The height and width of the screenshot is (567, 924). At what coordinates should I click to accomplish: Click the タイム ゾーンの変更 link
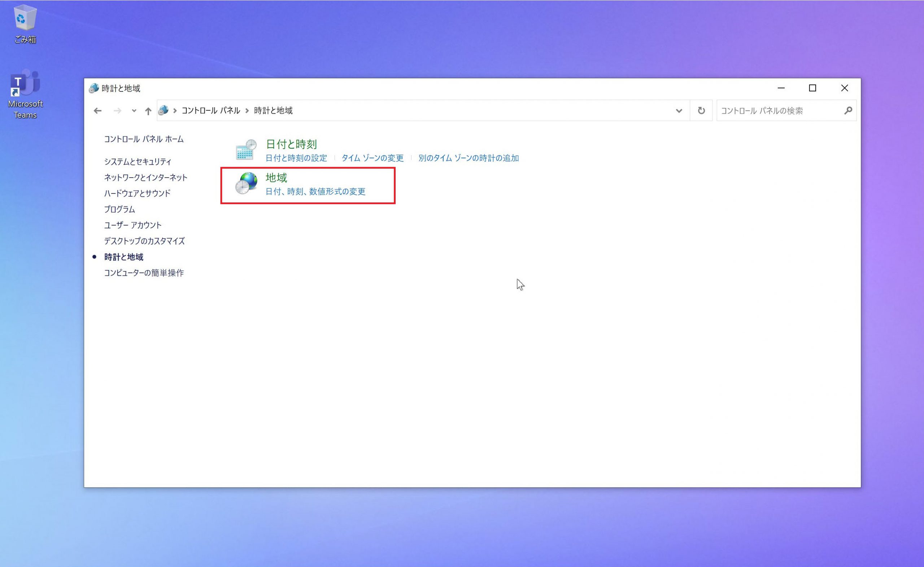pos(372,158)
